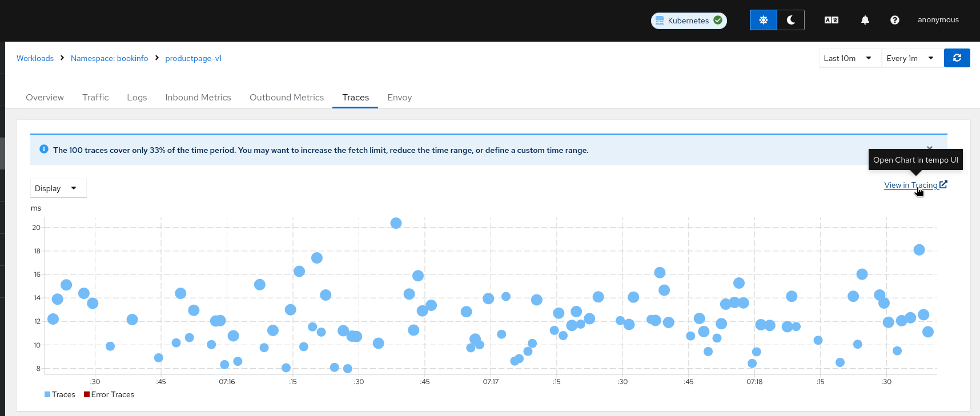Click the Kubernetes cluster status badge

[x=688, y=21]
